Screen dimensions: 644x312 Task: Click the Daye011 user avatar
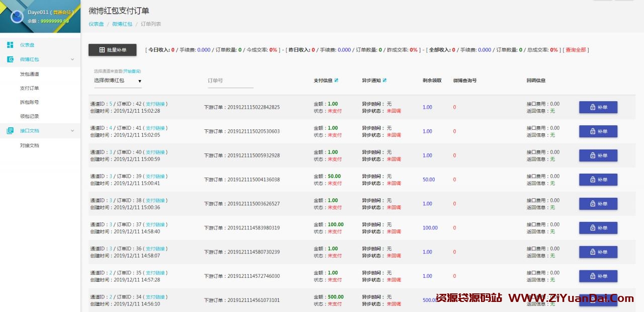click(17, 17)
